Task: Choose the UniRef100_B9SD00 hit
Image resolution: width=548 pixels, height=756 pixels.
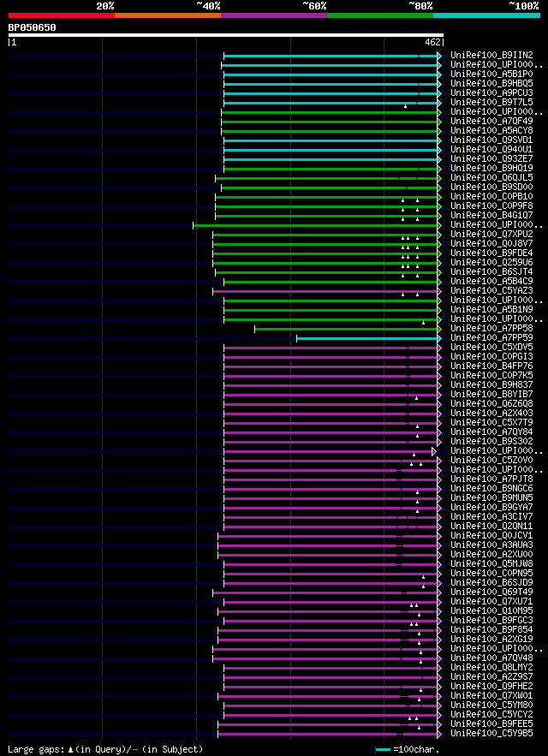Action: point(491,187)
